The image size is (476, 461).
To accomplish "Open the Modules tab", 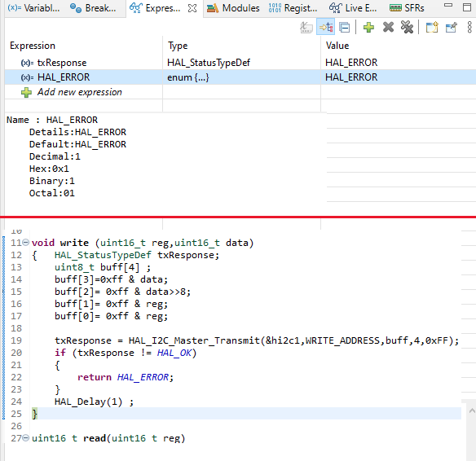I will (x=233, y=8).
